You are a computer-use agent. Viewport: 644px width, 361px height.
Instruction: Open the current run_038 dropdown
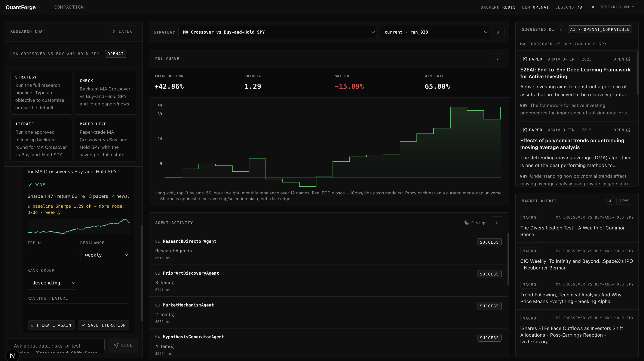tap(435, 32)
